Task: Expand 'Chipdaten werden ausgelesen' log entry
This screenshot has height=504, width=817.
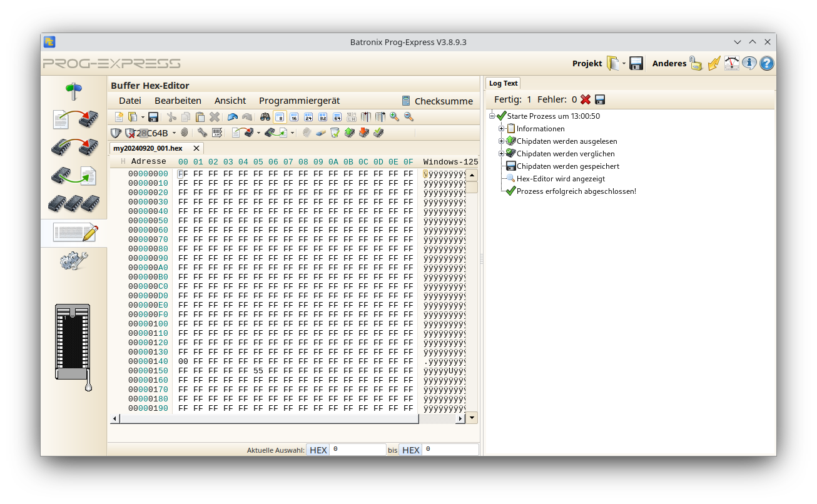Action: coord(500,141)
